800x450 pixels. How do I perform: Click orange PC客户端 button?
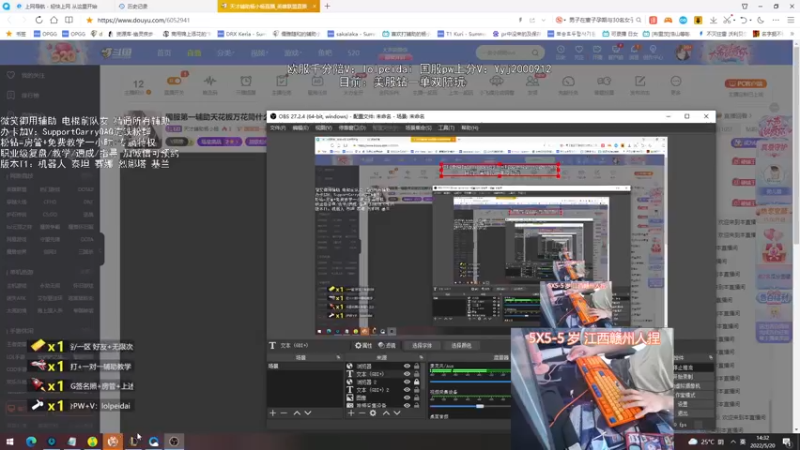click(x=745, y=83)
